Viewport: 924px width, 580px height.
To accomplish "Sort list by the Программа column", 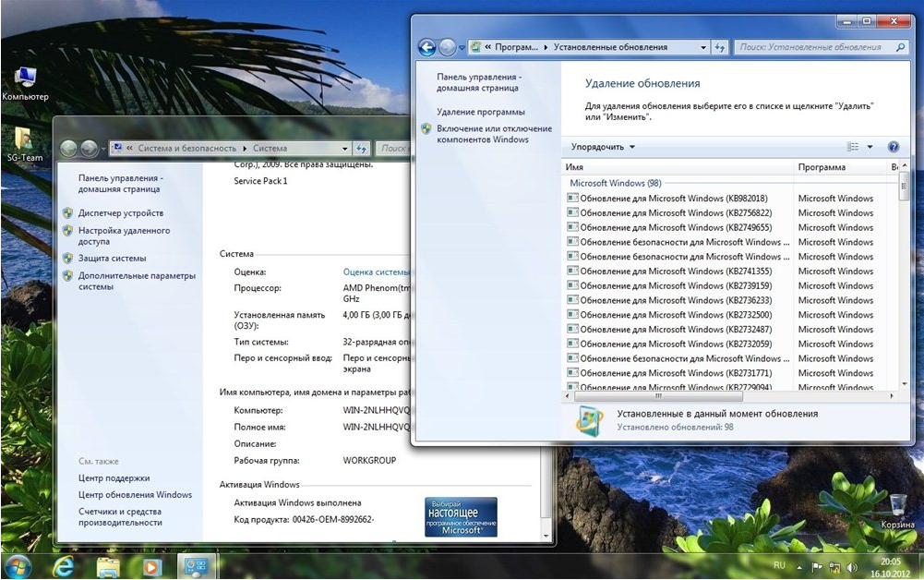I will pos(841,167).
